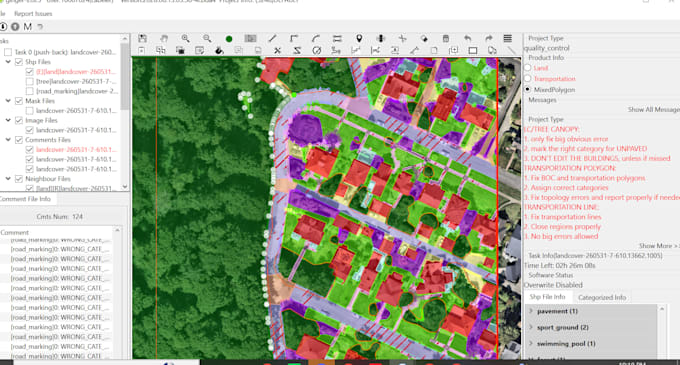Enable the [tree] landcover shapefile checkbox
The width and height of the screenshot is (680, 365).
click(x=29, y=81)
